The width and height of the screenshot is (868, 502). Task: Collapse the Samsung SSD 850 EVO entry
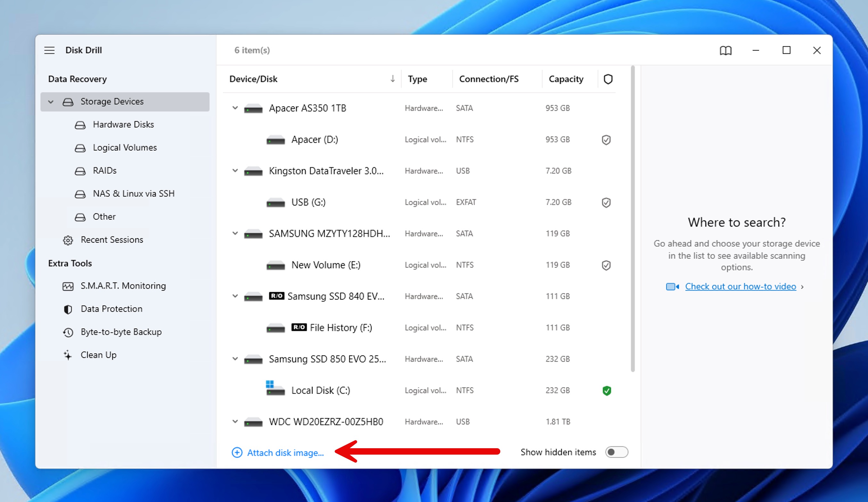pyautogui.click(x=235, y=359)
